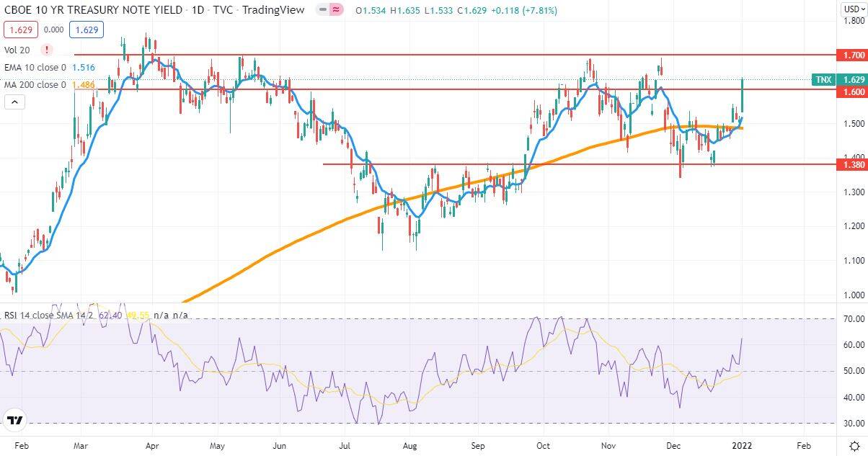Collapse the indicator legend with chevron button
The width and height of the screenshot is (868, 456).
click(14, 102)
